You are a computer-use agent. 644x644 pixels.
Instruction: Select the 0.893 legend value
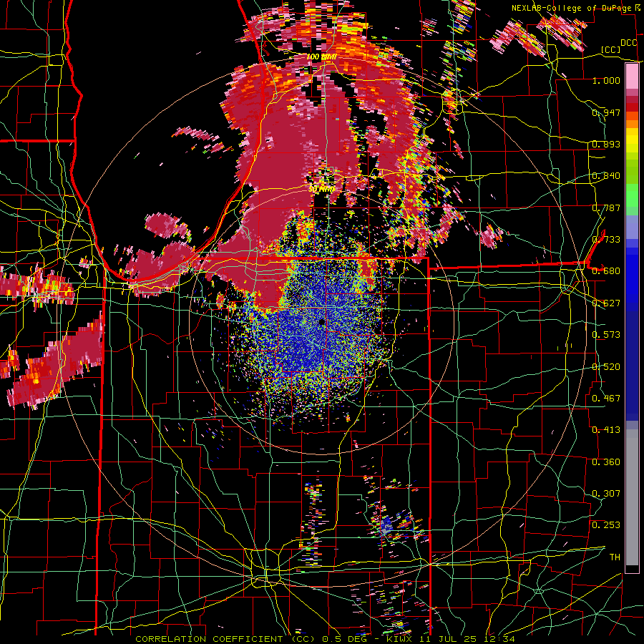point(606,144)
